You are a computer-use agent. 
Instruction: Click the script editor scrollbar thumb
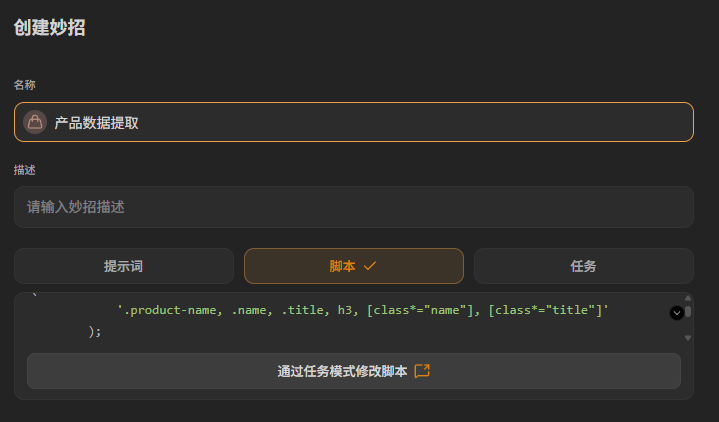pyautogui.click(x=688, y=312)
